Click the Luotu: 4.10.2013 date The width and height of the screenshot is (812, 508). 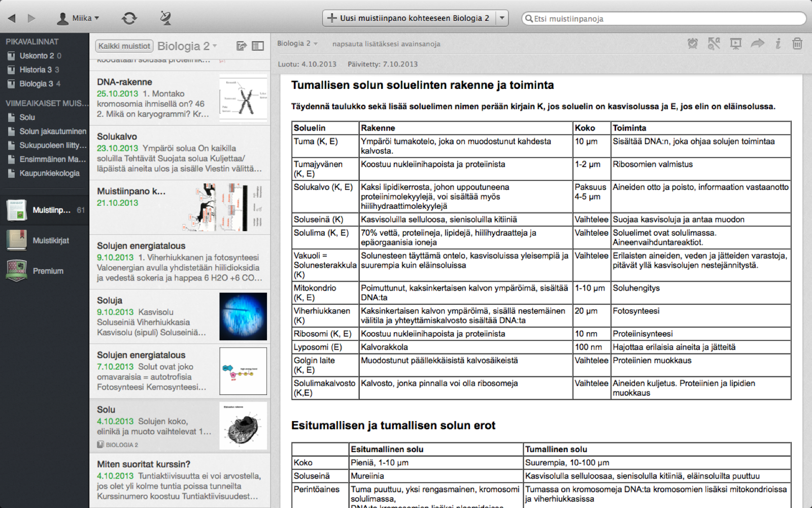click(x=307, y=64)
